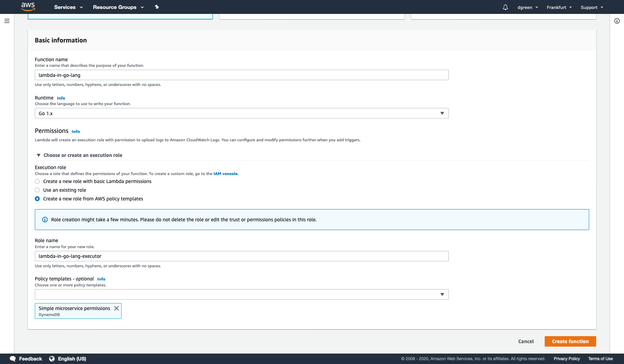The height and width of the screenshot is (364, 624).
Task: Select Create a new role with basic Lambda permissions
Action: tap(37, 181)
